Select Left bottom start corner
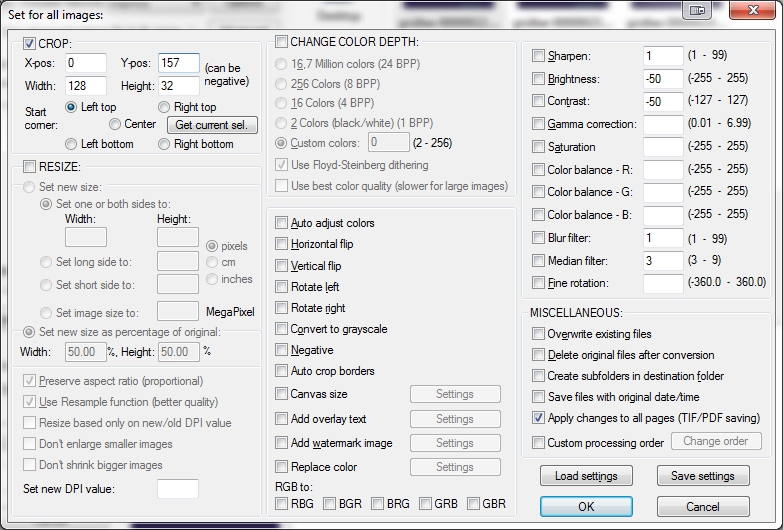Screen dimensions: 783x530 tap(72, 144)
